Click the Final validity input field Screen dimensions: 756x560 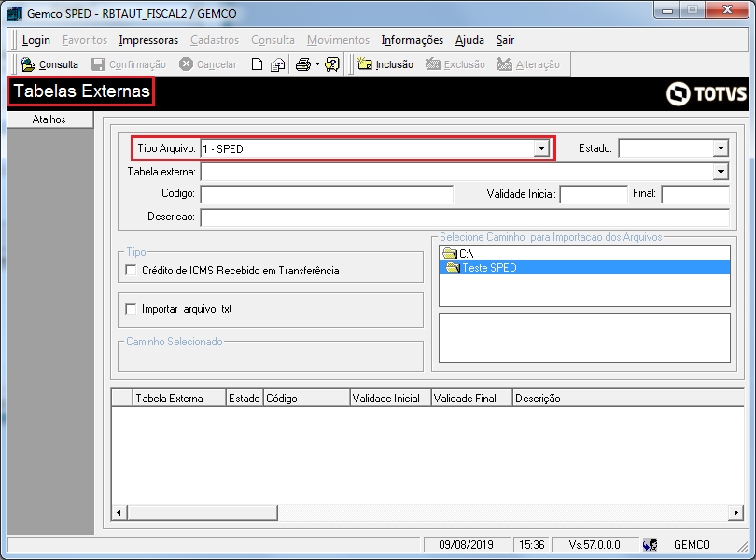695,194
